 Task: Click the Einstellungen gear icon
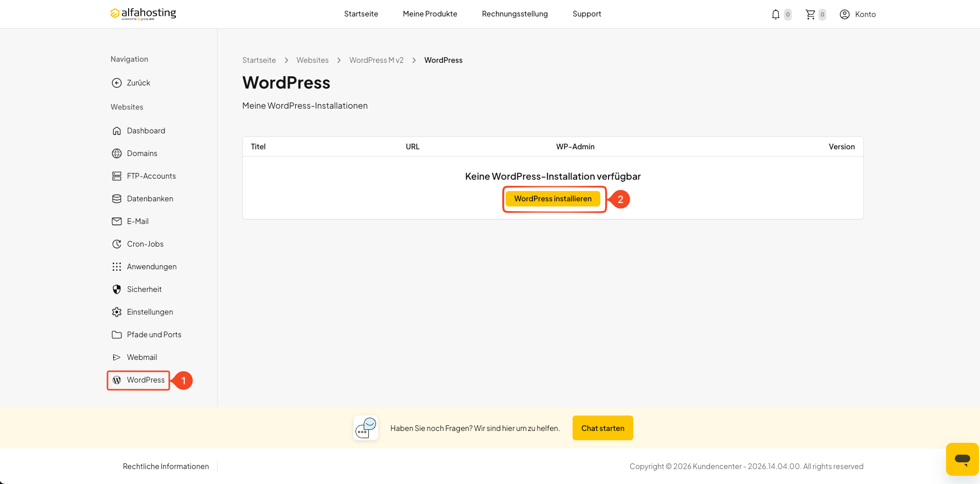[x=117, y=312]
